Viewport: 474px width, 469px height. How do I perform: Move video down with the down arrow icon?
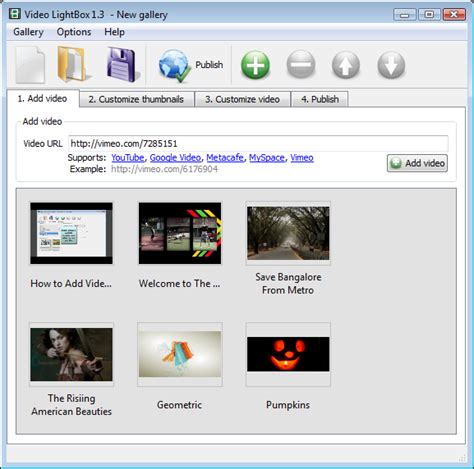point(391,65)
